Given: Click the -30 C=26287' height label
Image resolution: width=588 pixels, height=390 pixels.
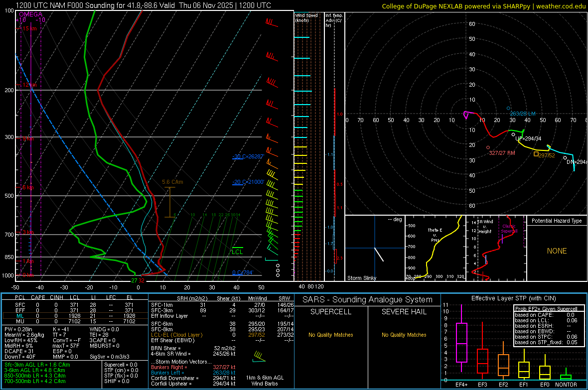Looking at the screenshot, I should (x=248, y=156).
